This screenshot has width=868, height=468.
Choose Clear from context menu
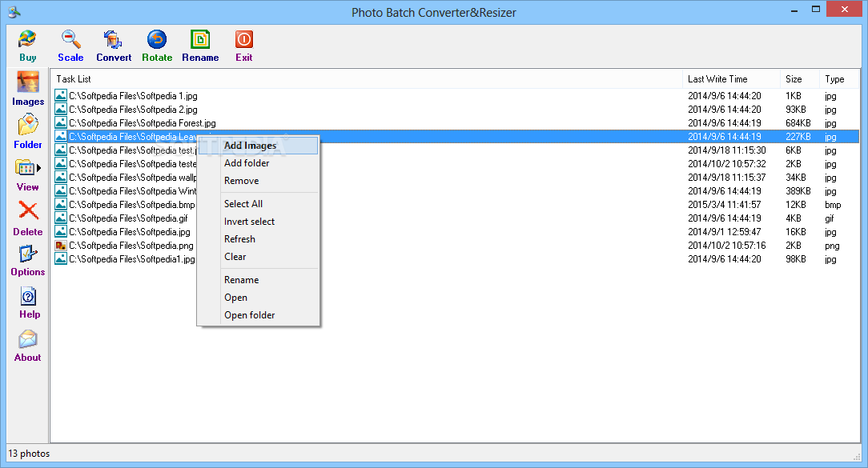pos(258,258)
